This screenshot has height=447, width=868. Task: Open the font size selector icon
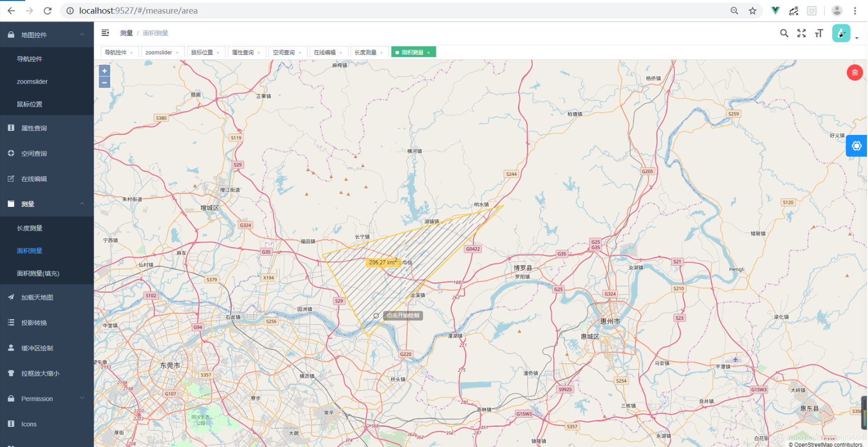tap(819, 33)
